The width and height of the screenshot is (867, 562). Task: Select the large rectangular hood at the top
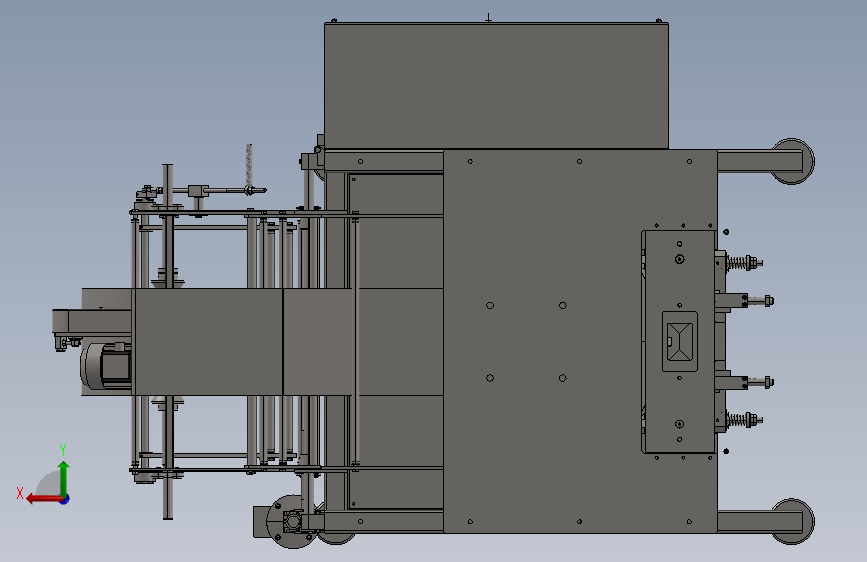[496, 86]
